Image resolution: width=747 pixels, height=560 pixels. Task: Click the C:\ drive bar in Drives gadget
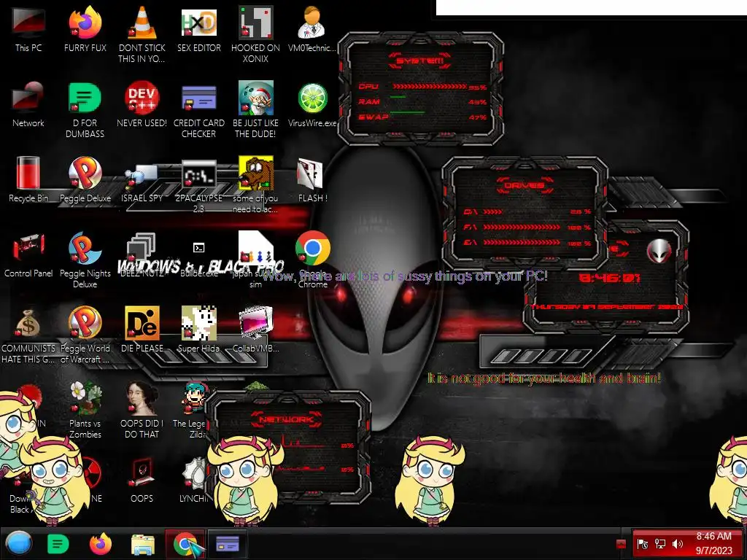pos(492,211)
